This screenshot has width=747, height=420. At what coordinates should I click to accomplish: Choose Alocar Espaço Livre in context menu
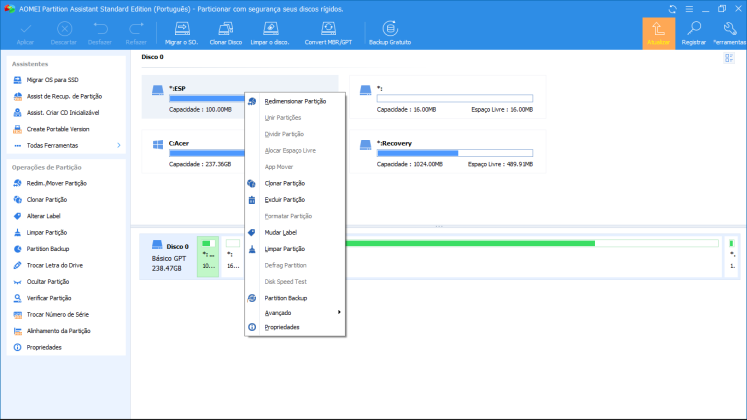tap(295, 150)
